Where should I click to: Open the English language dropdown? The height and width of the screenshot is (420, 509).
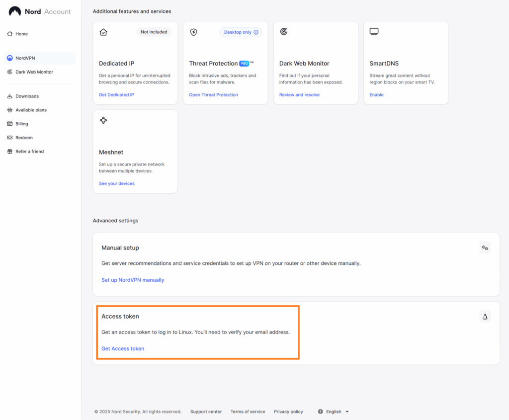click(334, 412)
